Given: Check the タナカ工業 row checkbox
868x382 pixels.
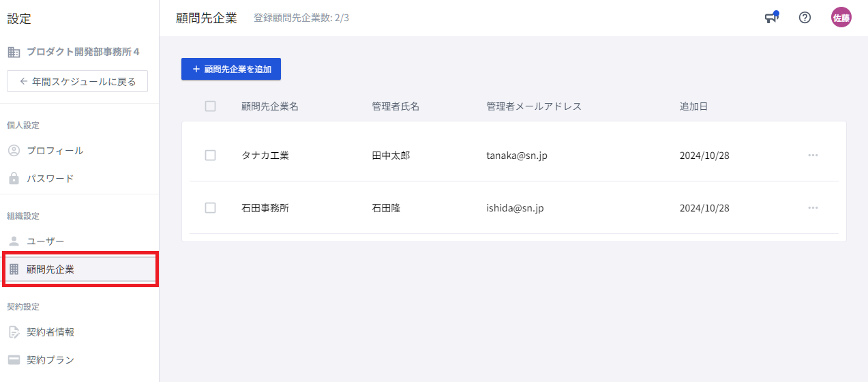Looking at the screenshot, I should [x=210, y=156].
